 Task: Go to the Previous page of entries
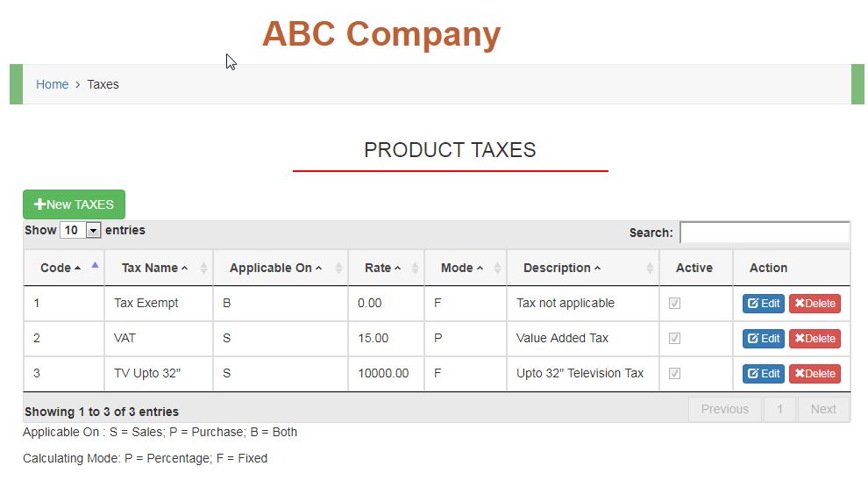[x=724, y=409]
